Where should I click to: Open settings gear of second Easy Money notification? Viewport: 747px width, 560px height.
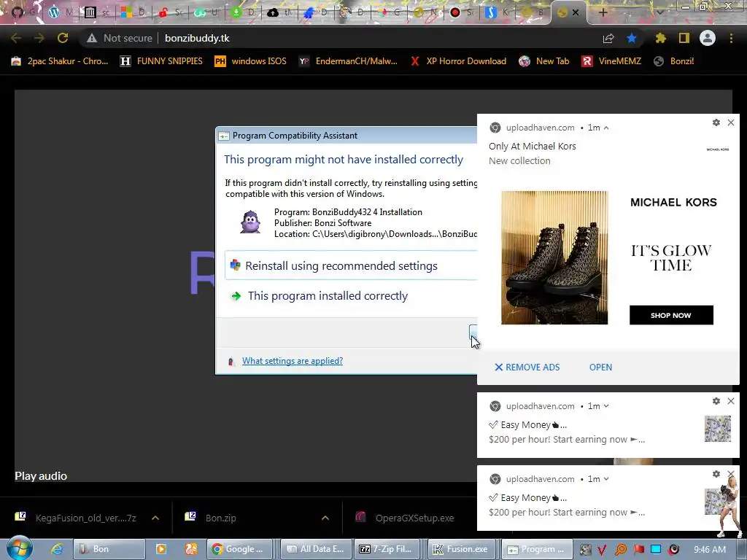[x=716, y=474]
